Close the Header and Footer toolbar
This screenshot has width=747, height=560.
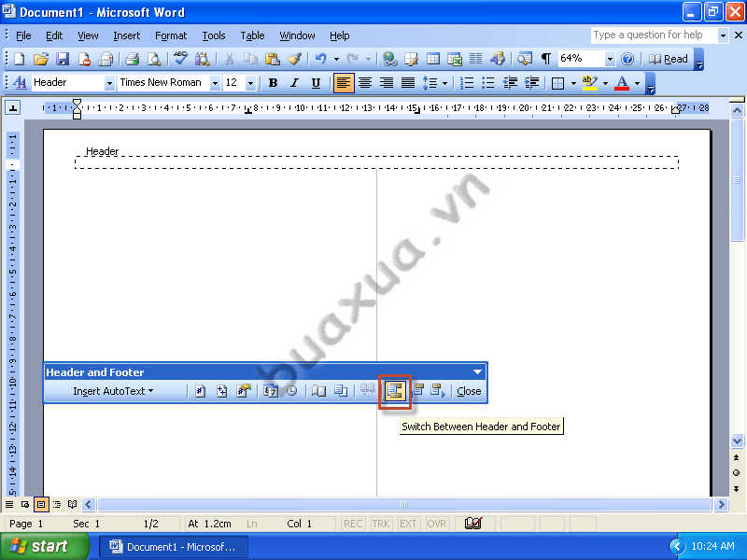[469, 391]
